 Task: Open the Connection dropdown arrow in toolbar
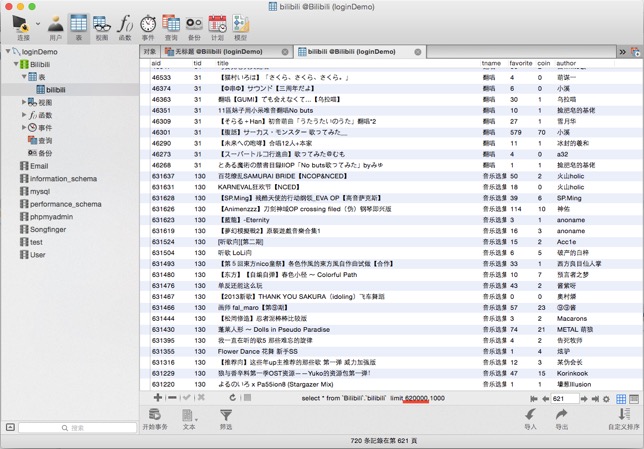point(38,24)
